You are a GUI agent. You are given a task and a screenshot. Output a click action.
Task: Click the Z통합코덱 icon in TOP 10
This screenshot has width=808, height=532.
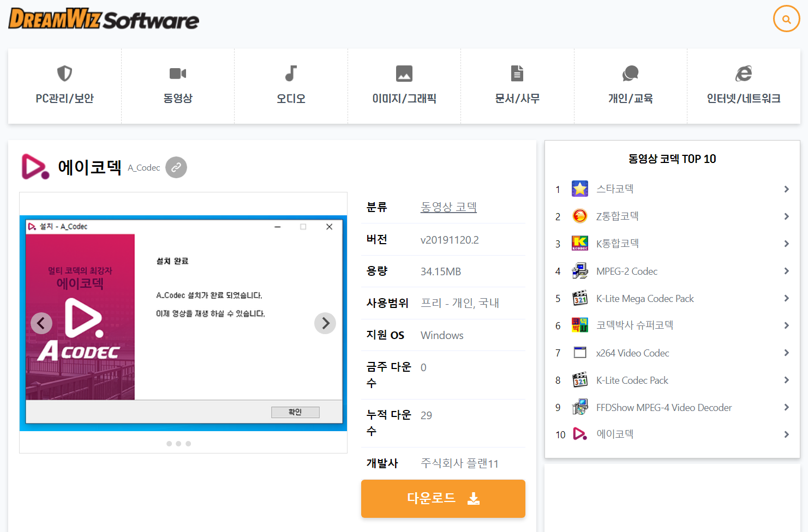(579, 216)
